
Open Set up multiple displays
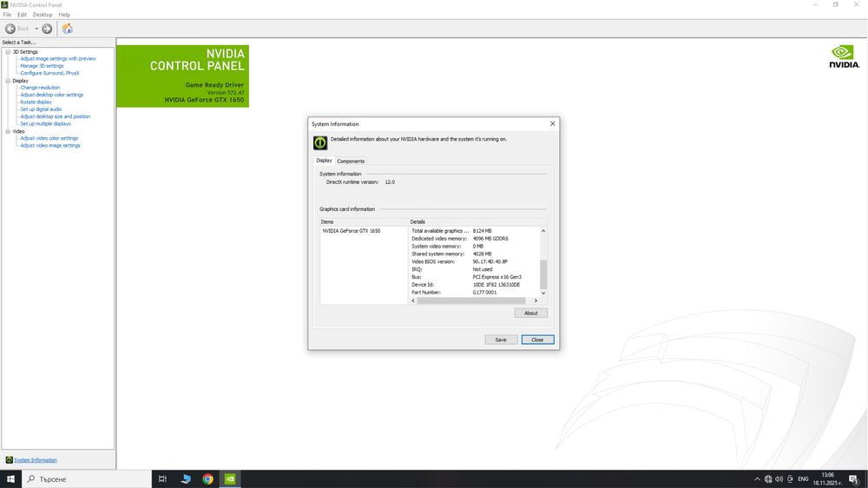tap(45, 123)
